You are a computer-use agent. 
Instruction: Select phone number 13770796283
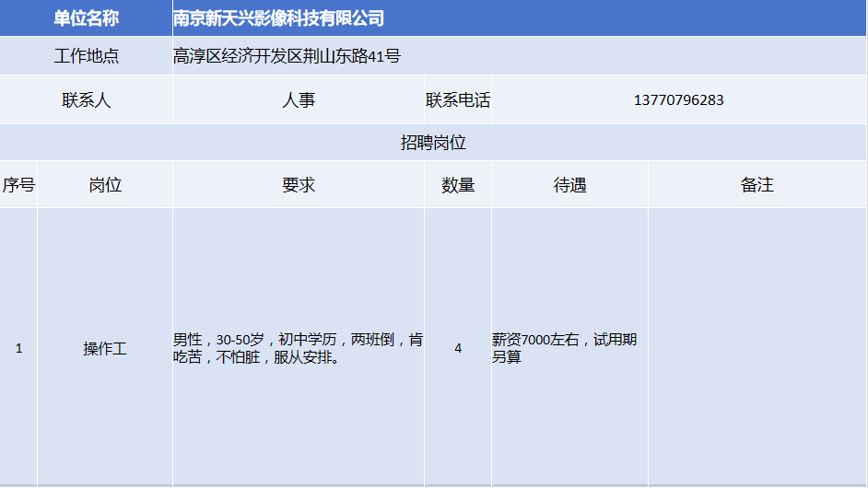coord(678,100)
